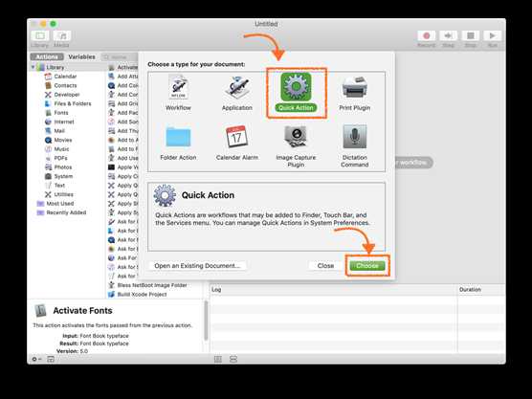Switch to the Variables tab

[x=81, y=56]
